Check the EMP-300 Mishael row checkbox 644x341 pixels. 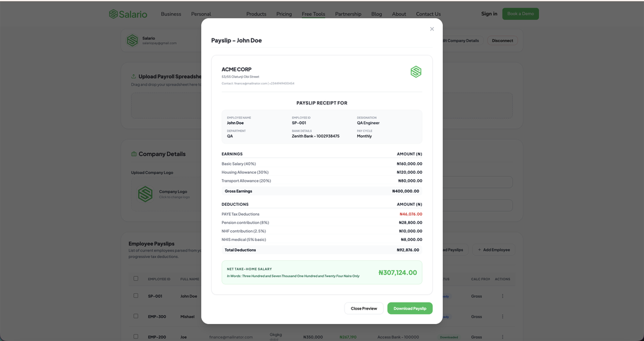tap(136, 316)
